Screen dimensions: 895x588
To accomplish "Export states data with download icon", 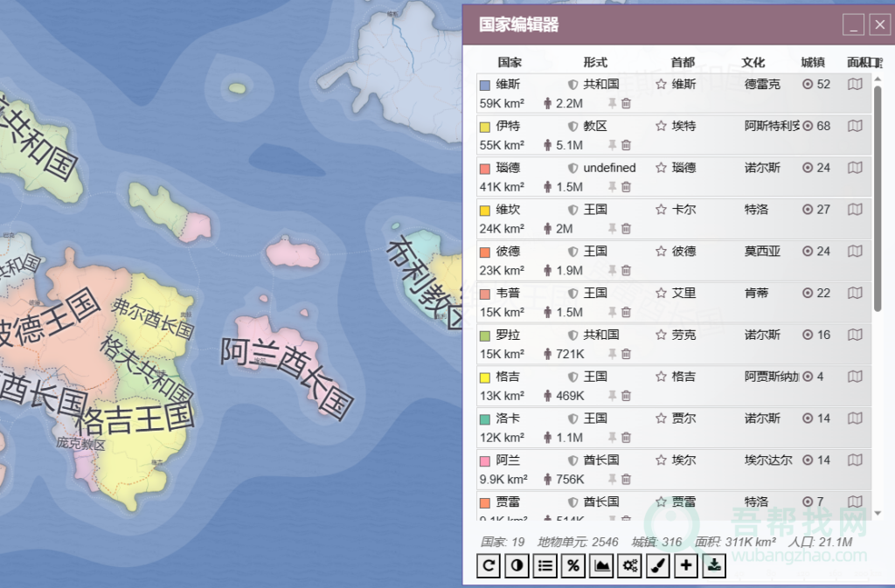I will pos(714,565).
